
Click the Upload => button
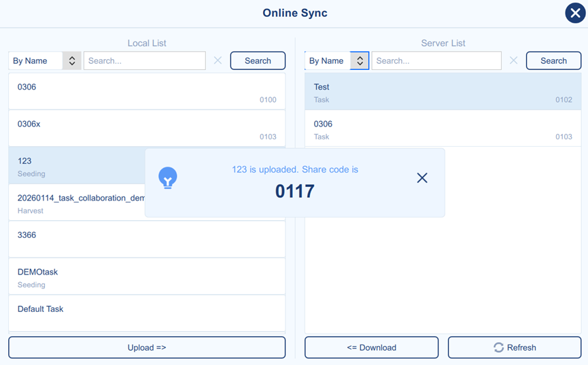click(x=147, y=347)
